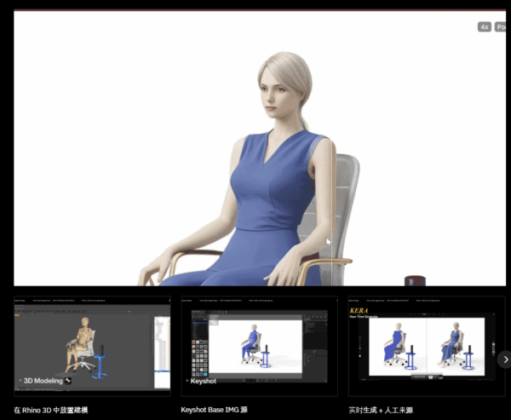Click the Keyshot label overlay
The width and height of the screenshot is (511, 420).
[203, 381]
